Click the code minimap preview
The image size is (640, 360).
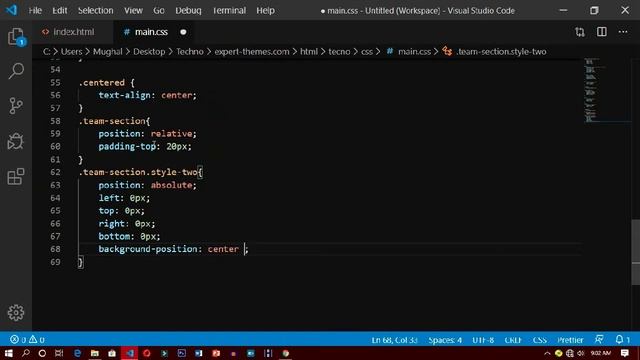[x=607, y=90]
